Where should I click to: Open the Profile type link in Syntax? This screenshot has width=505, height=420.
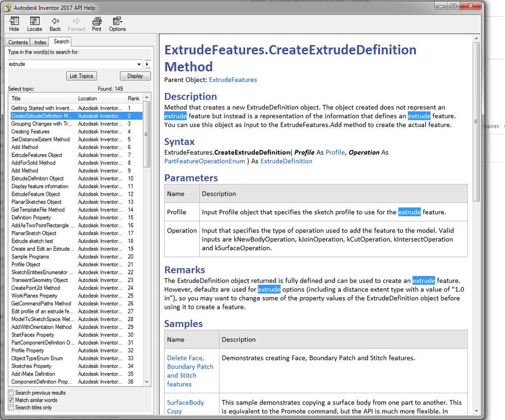coord(335,152)
